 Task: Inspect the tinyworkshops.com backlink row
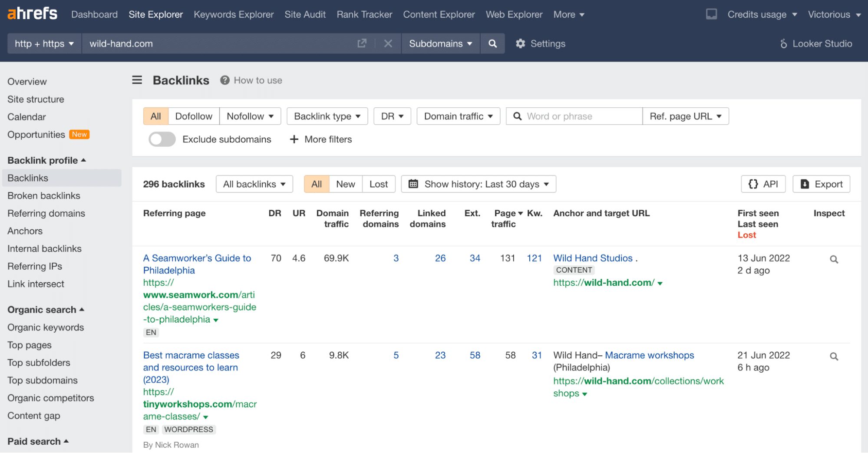834,357
